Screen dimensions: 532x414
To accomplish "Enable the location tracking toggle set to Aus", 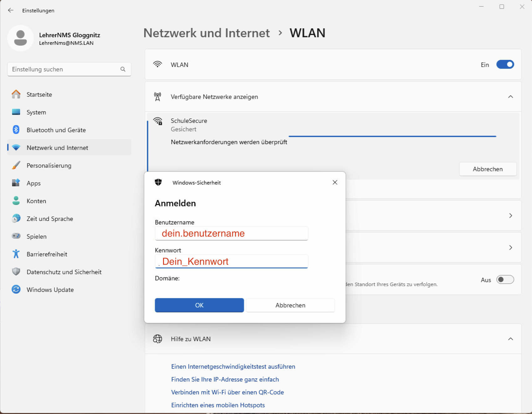I will [505, 279].
